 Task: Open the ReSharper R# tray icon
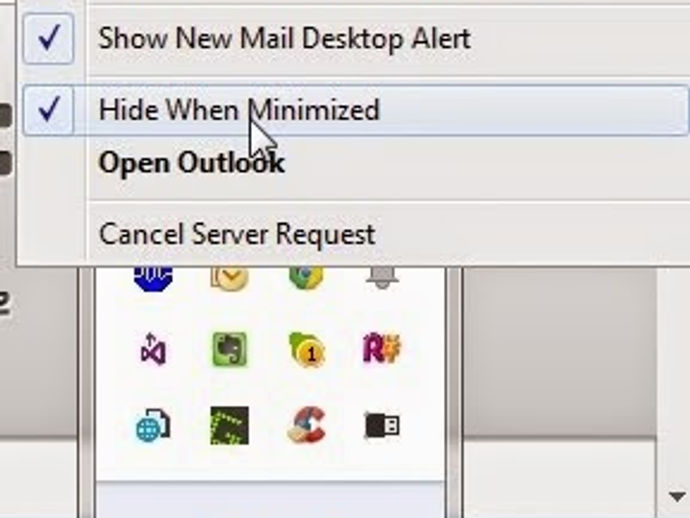[x=382, y=349]
